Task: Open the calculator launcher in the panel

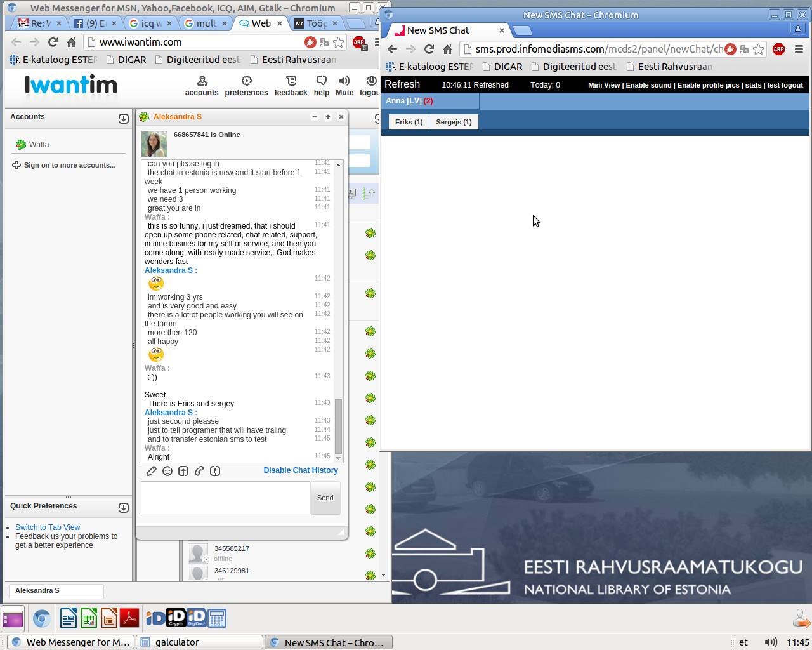Action: pyautogui.click(x=217, y=618)
